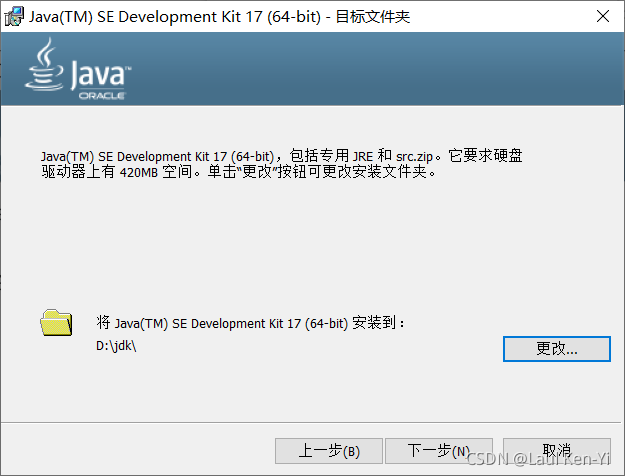625x476 pixels.
Task: Click the description line mentioning JRE 和 src.zip
Action: pos(281,156)
